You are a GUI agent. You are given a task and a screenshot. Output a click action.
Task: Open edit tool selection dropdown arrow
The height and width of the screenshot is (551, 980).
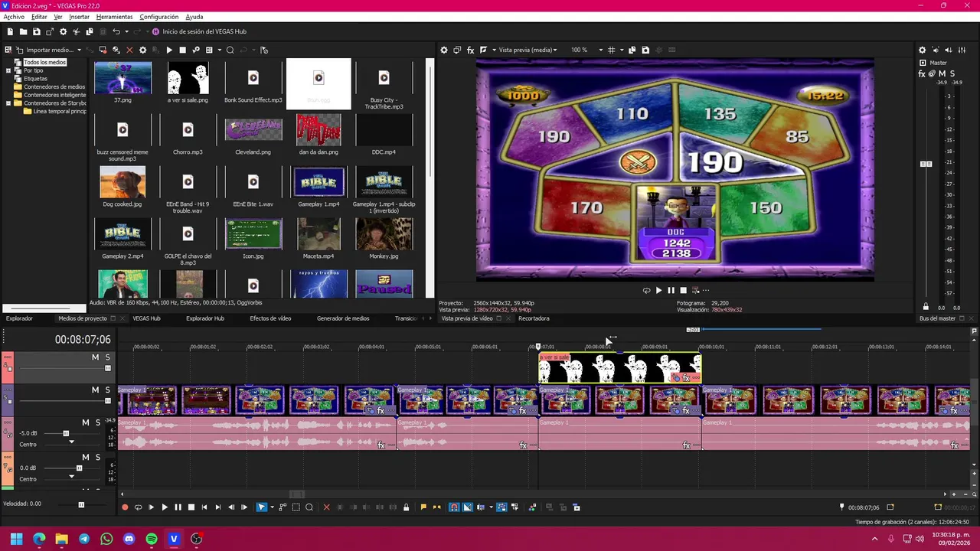(273, 507)
